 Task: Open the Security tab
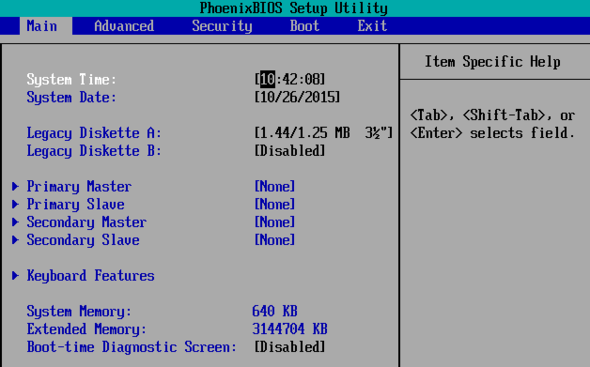click(x=222, y=26)
